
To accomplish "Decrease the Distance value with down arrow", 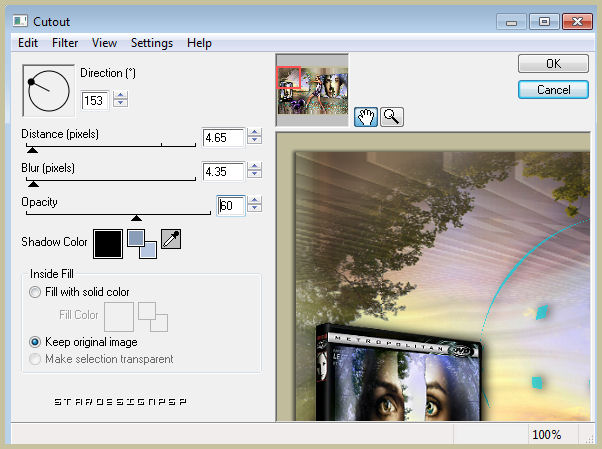I will (254, 141).
